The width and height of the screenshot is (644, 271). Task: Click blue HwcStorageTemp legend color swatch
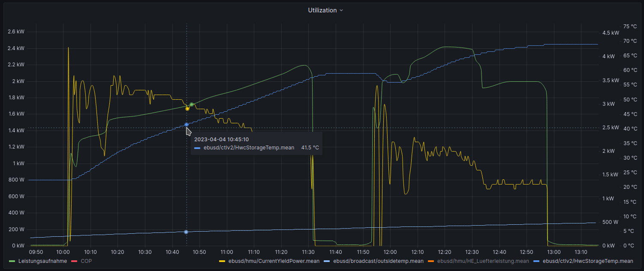(536, 261)
